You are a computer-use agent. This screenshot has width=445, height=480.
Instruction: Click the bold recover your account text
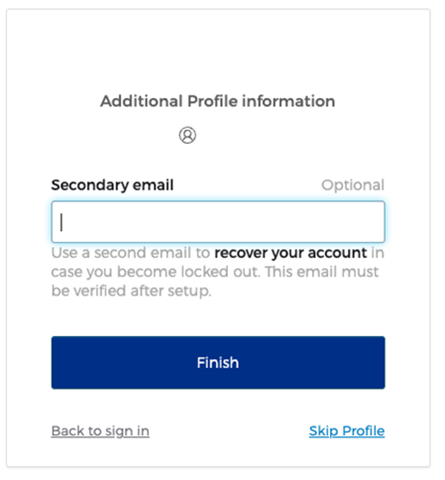(x=291, y=253)
